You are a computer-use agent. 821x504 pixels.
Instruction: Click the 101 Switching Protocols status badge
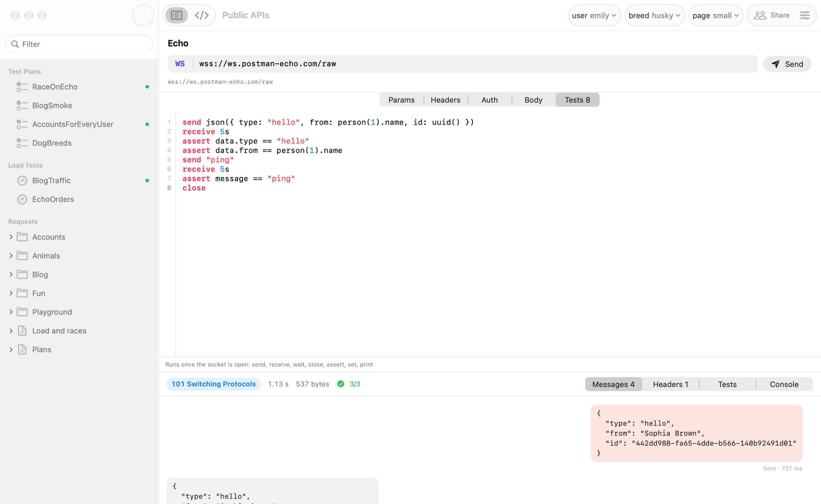(213, 384)
